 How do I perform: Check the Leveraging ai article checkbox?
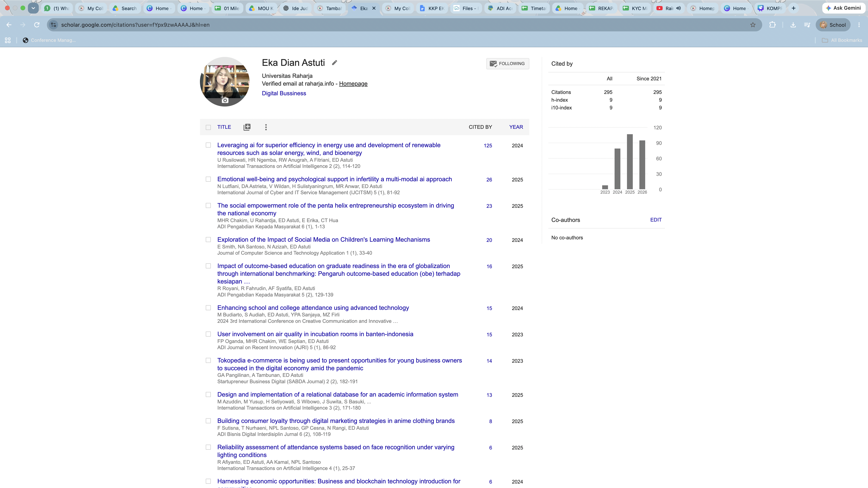(208, 145)
